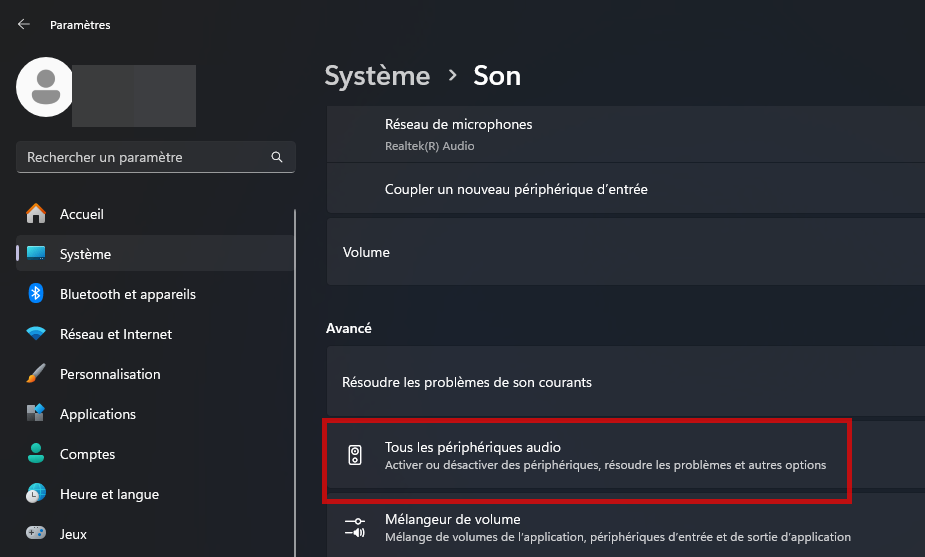Click Système in the breadcrumb
This screenshot has height=557, width=925.
(377, 76)
